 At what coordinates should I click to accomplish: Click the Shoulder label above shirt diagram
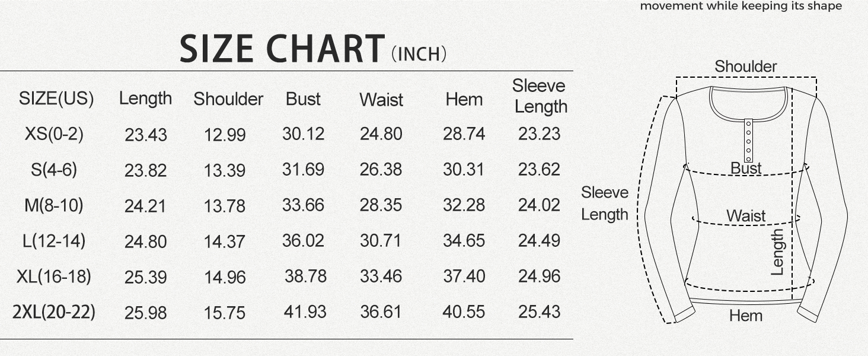(x=745, y=66)
